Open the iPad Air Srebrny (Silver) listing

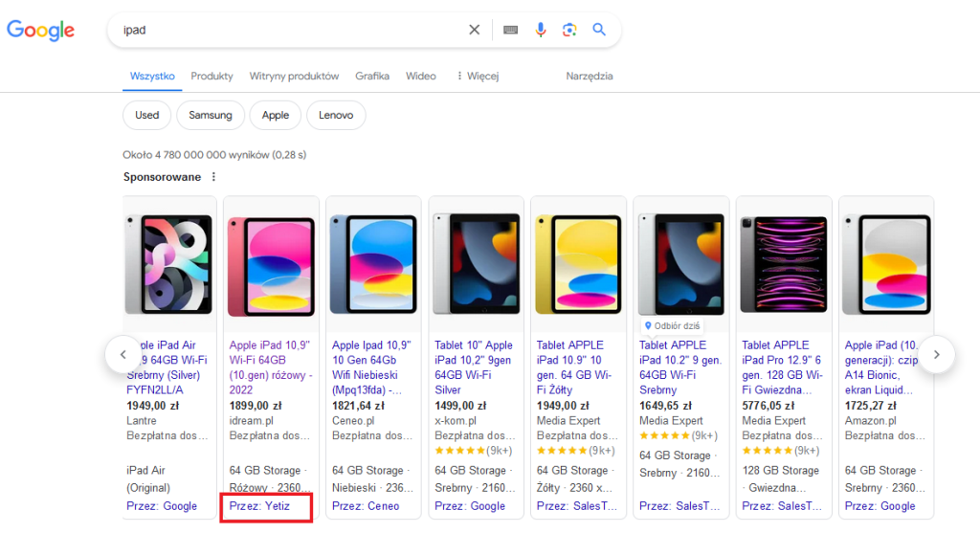[x=167, y=367]
